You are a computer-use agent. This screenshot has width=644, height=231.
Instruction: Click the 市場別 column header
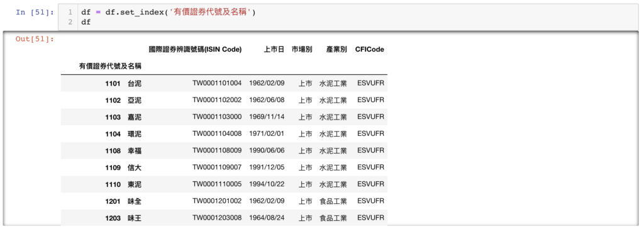coord(302,49)
